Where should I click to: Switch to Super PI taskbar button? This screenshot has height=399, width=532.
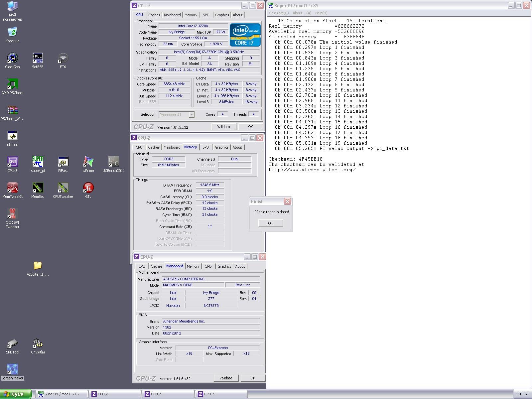62,394
